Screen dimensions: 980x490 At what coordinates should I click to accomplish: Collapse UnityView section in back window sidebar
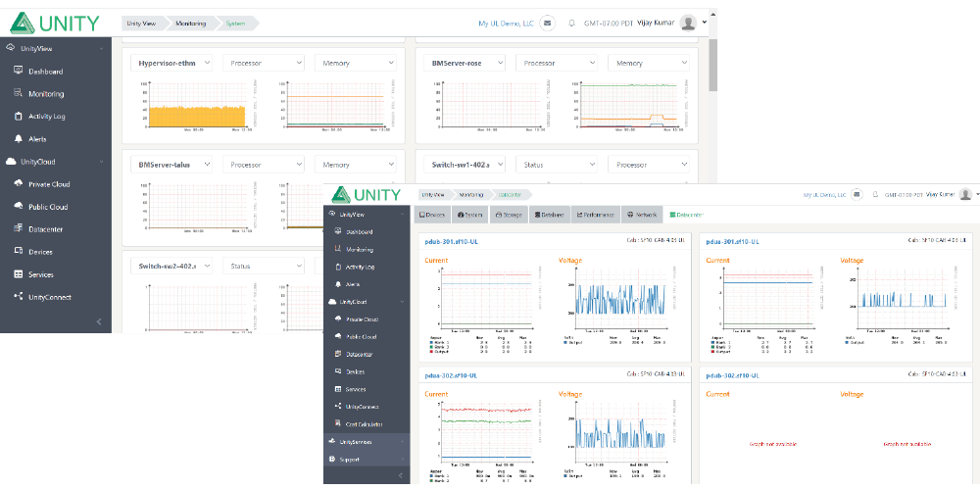pos(102,48)
